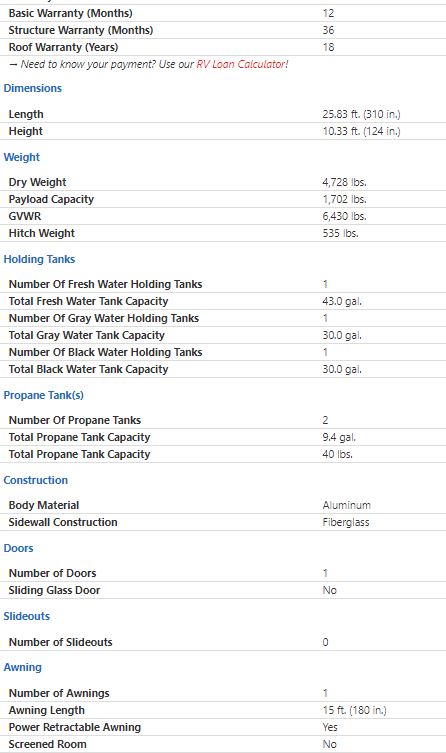Click the Roof Warranty (Years) label
The width and height of the screenshot is (446, 753).
click(63, 47)
